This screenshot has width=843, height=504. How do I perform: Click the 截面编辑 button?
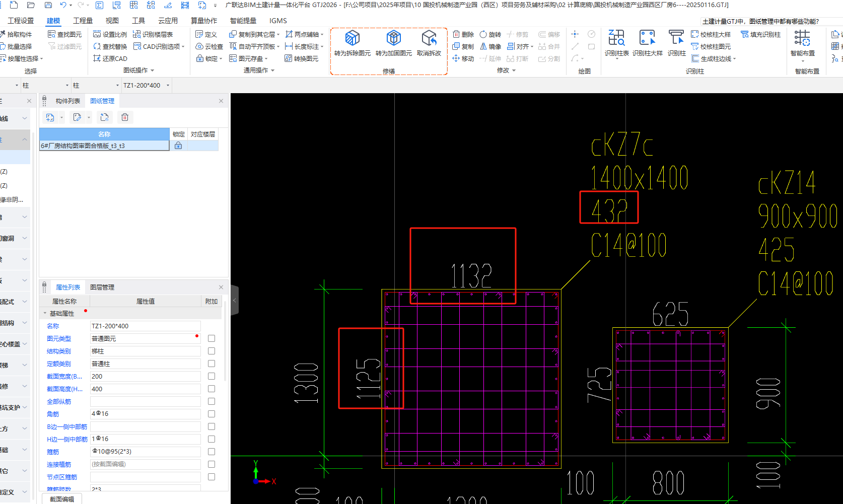tap(62, 499)
